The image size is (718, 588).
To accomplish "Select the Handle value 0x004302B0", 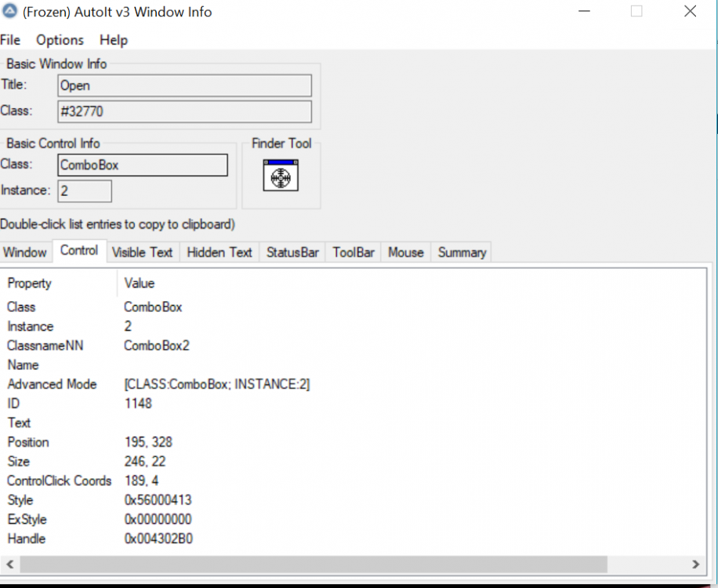I will click(x=158, y=539).
